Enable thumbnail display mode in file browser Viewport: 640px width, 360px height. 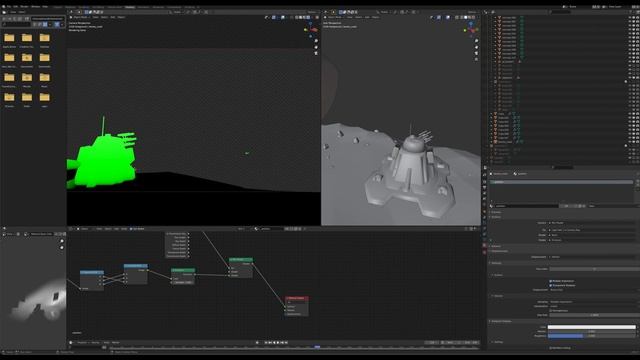45,24
